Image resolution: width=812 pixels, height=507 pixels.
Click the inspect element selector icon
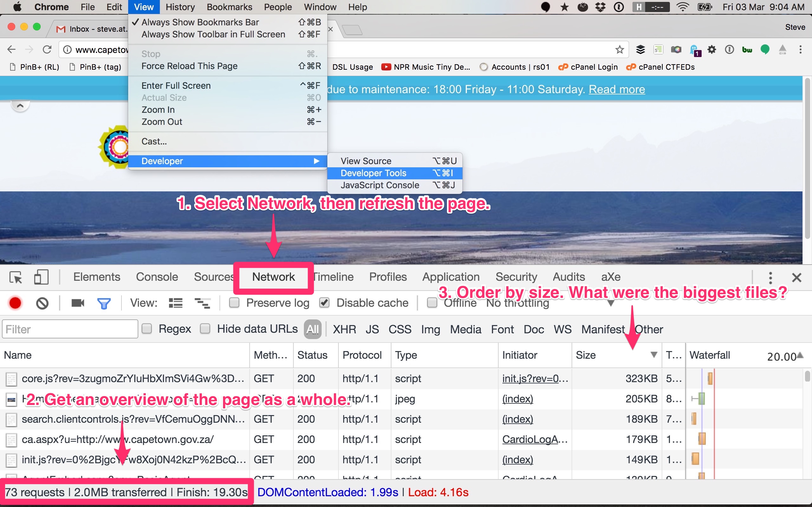[x=16, y=277]
